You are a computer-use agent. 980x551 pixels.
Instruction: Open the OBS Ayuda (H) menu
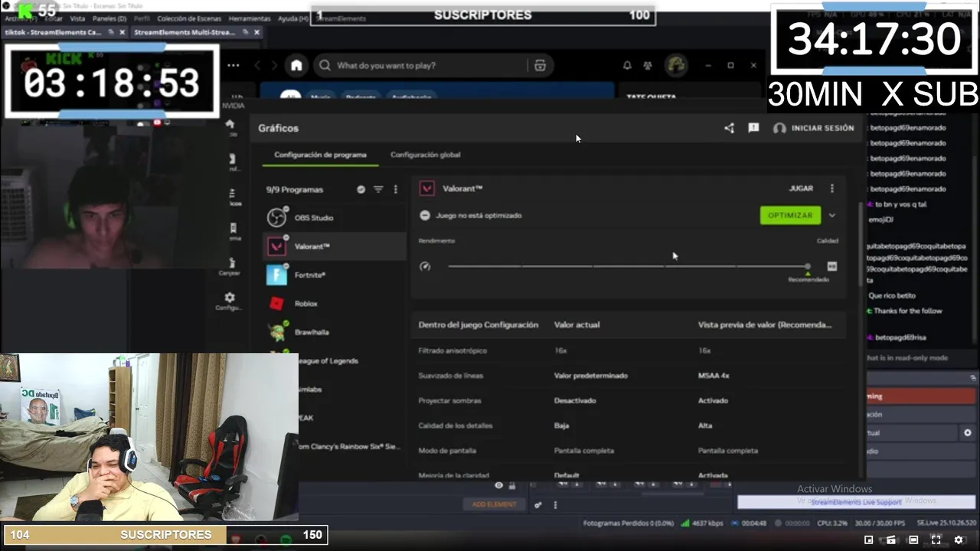pyautogui.click(x=293, y=18)
